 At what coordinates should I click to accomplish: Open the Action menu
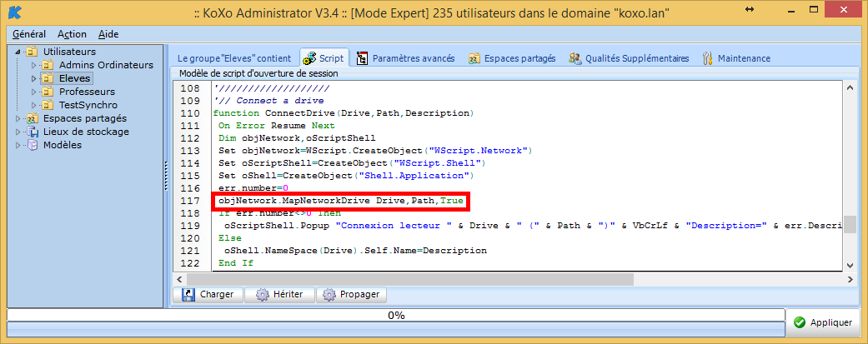pos(72,34)
